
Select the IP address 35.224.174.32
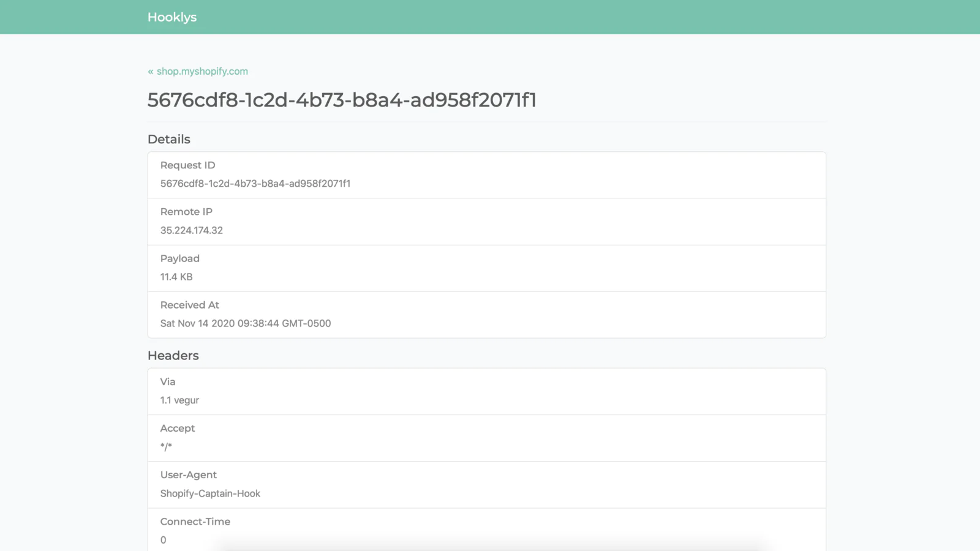[x=191, y=230]
